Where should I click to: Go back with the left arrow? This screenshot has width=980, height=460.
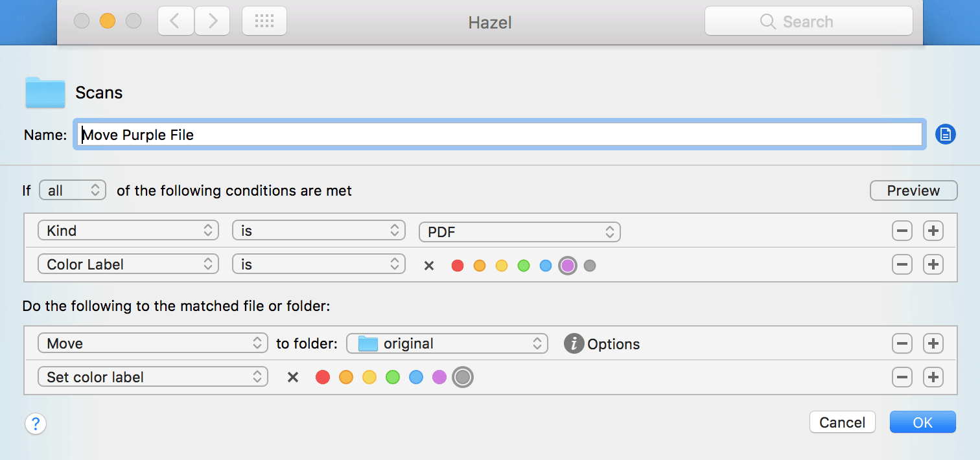(175, 21)
